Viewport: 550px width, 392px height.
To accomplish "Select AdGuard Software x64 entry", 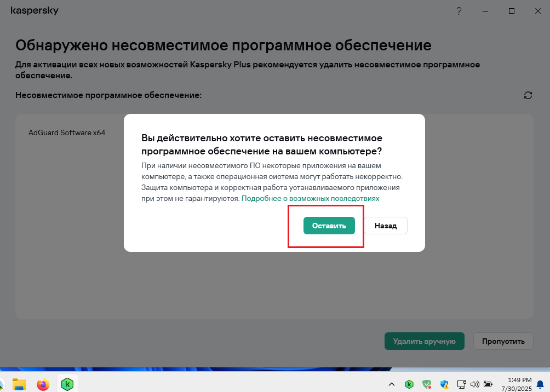I will pyautogui.click(x=67, y=132).
